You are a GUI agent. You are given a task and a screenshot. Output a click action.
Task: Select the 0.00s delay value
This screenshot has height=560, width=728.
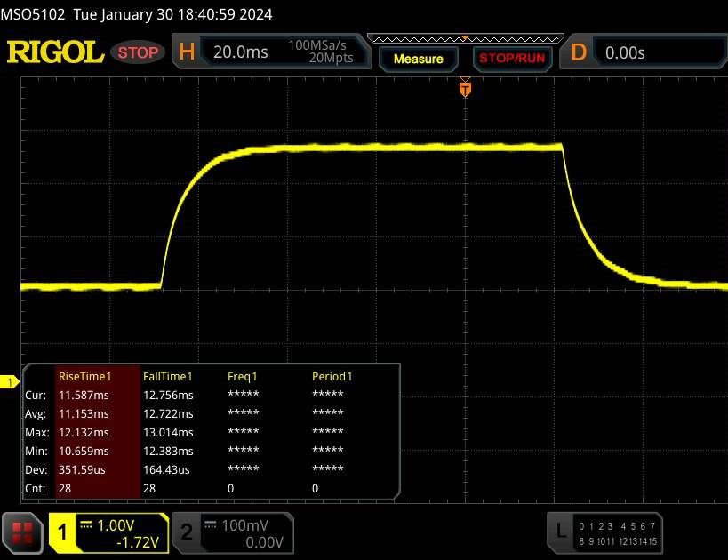pyautogui.click(x=625, y=53)
